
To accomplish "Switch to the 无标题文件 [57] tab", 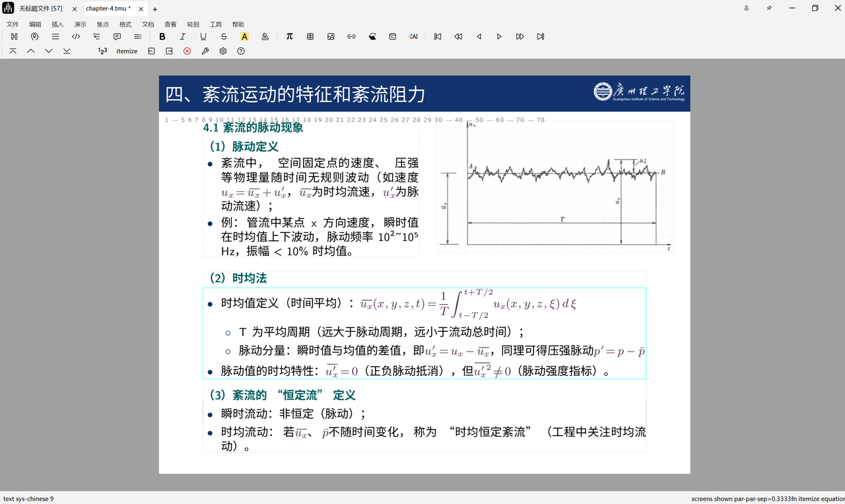I will (40, 9).
